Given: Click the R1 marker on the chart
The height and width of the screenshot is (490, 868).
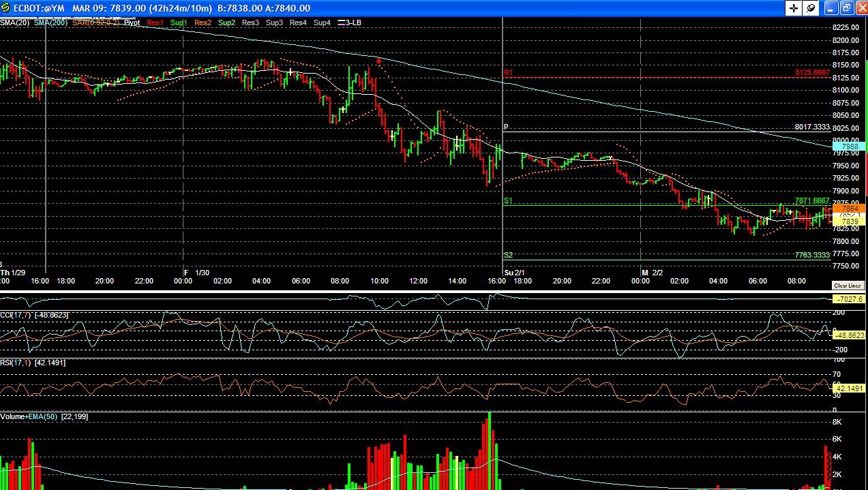Looking at the screenshot, I should pos(508,72).
